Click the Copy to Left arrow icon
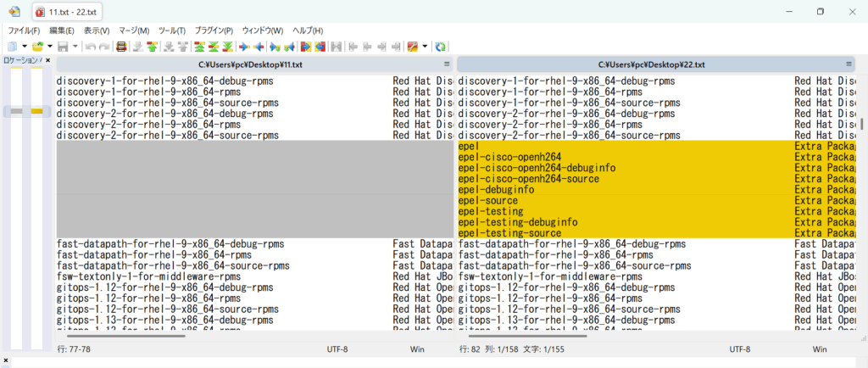The height and width of the screenshot is (368, 868). [x=259, y=46]
